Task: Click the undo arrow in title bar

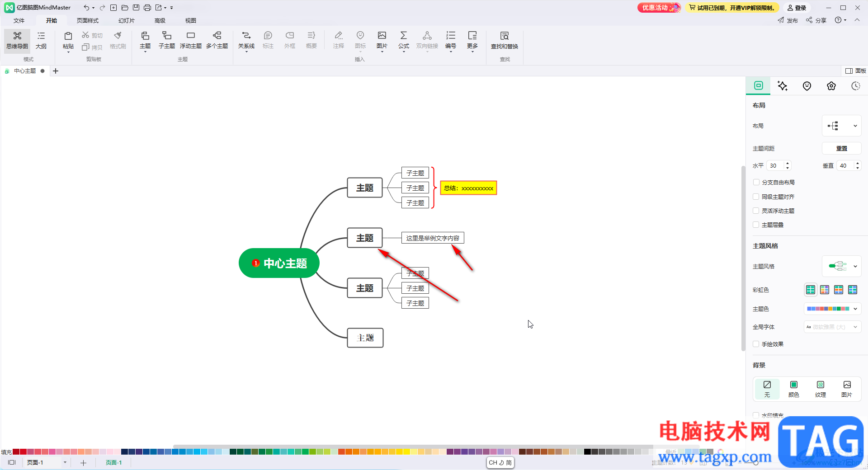Action: point(86,8)
